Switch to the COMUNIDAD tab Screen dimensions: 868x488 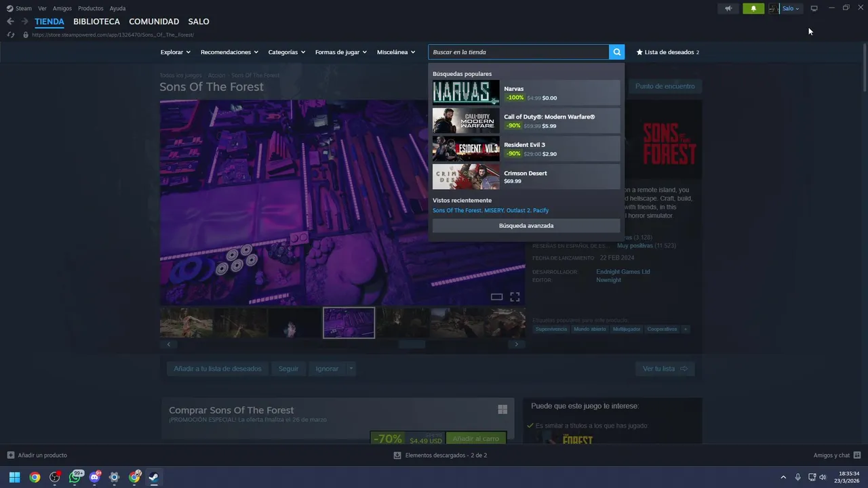point(154,22)
